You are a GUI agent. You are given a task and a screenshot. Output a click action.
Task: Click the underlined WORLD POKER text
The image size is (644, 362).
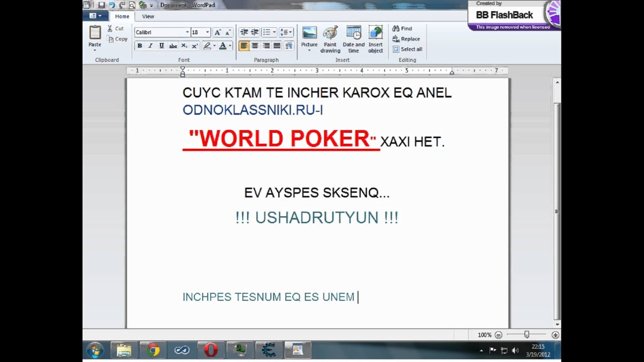pos(281,139)
